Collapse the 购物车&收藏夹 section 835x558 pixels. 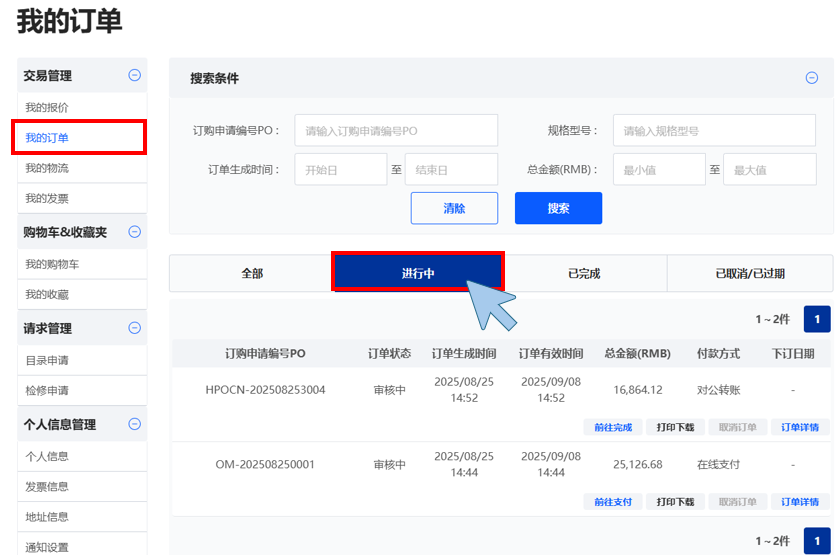[135, 232]
